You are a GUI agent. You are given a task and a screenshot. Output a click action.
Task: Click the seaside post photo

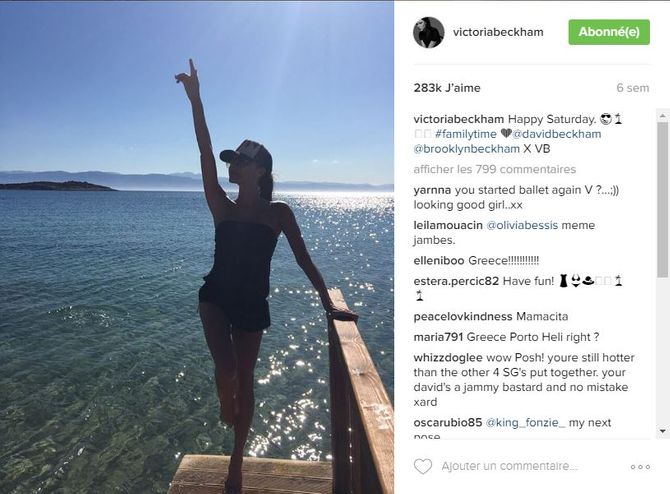[x=197, y=248]
